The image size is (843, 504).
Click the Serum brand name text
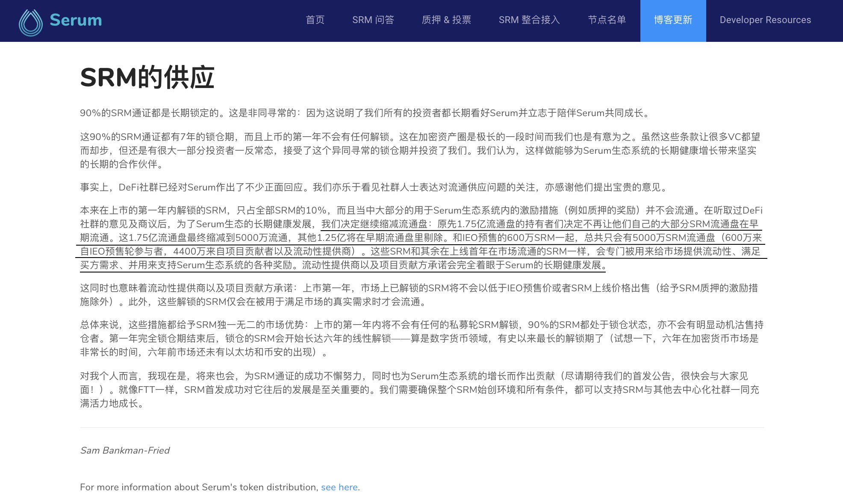pyautogui.click(x=76, y=20)
